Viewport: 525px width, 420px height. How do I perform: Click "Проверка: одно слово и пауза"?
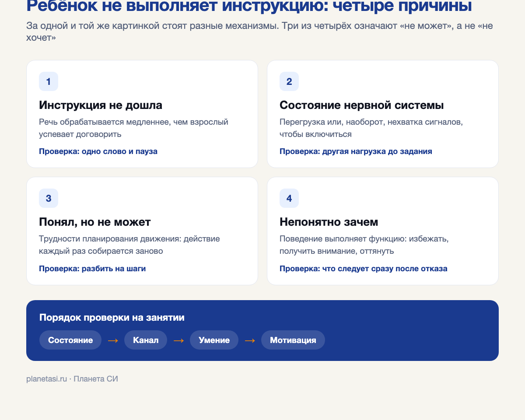98,151
